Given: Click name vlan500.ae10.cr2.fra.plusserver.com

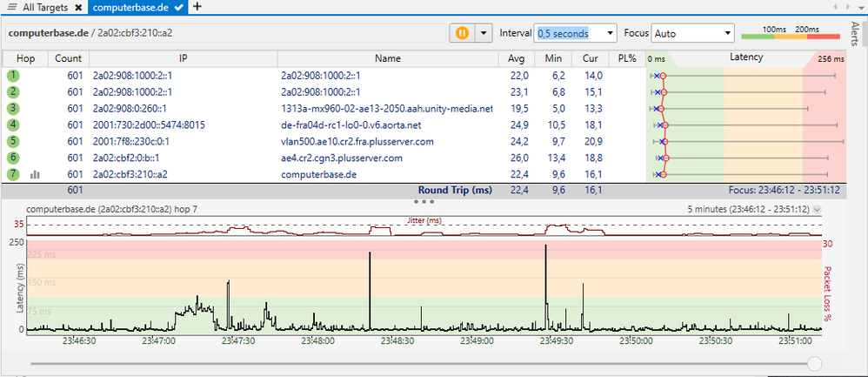Looking at the screenshot, I should click(x=357, y=142).
